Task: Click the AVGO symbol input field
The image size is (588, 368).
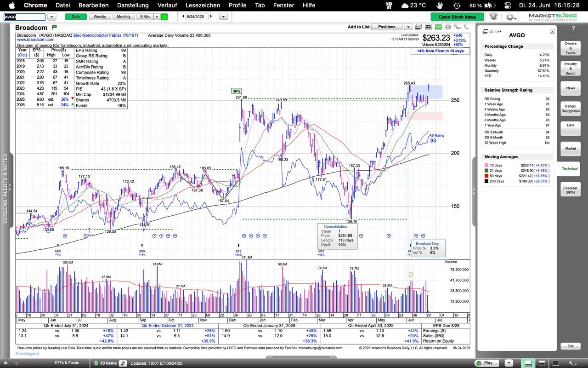Action: point(25,17)
